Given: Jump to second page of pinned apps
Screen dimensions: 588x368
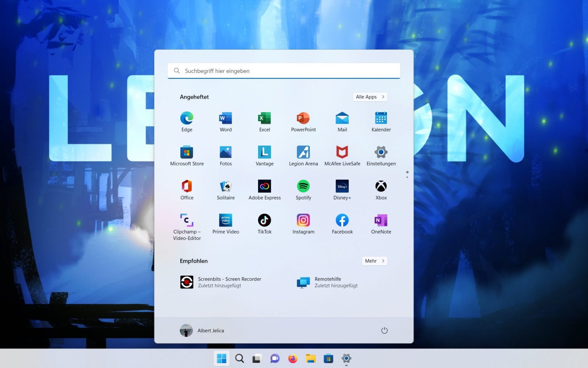Looking at the screenshot, I should coord(407,177).
